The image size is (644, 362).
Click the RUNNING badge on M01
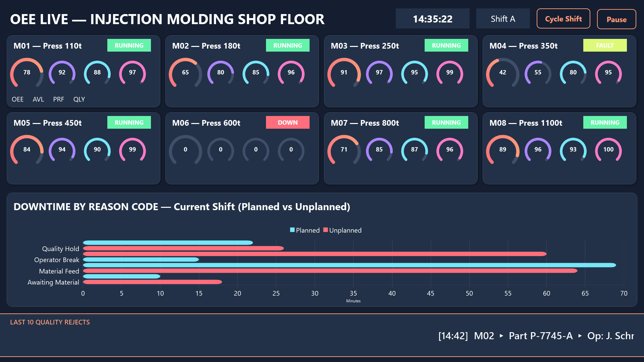[129, 45]
